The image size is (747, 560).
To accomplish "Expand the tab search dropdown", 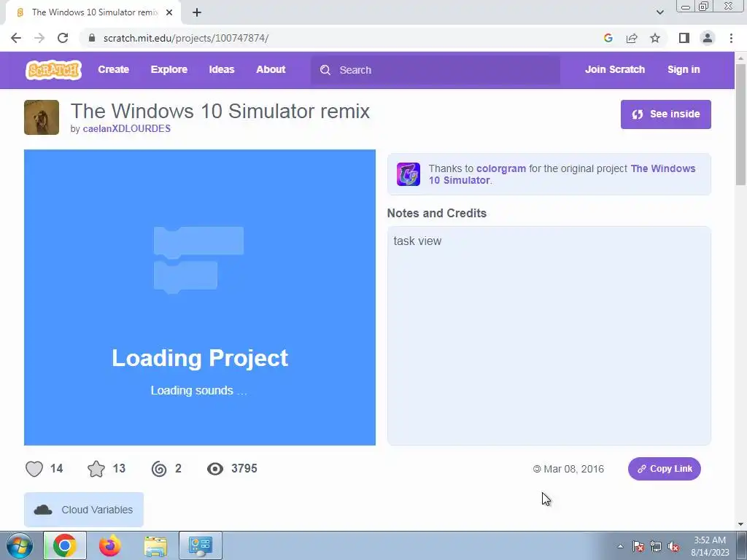I will pyautogui.click(x=659, y=12).
